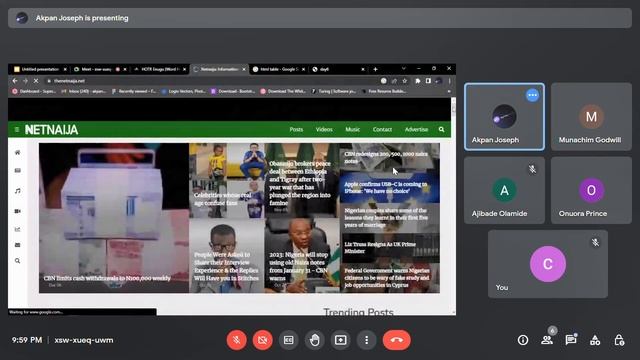The width and height of the screenshot is (640, 360).
Task: Click magnifier icon in Netnaija left sidebar
Action: [x=18, y=261]
